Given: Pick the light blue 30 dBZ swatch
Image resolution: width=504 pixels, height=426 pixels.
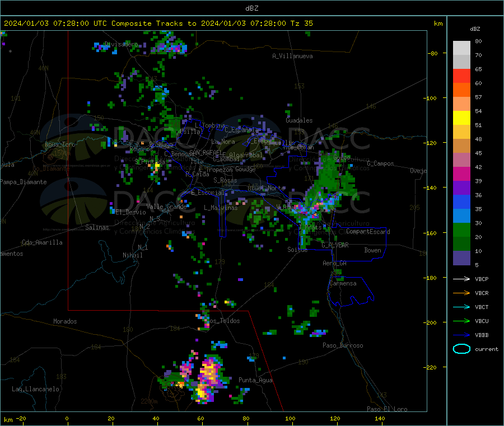Looking at the screenshot, I should coord(461,216).
